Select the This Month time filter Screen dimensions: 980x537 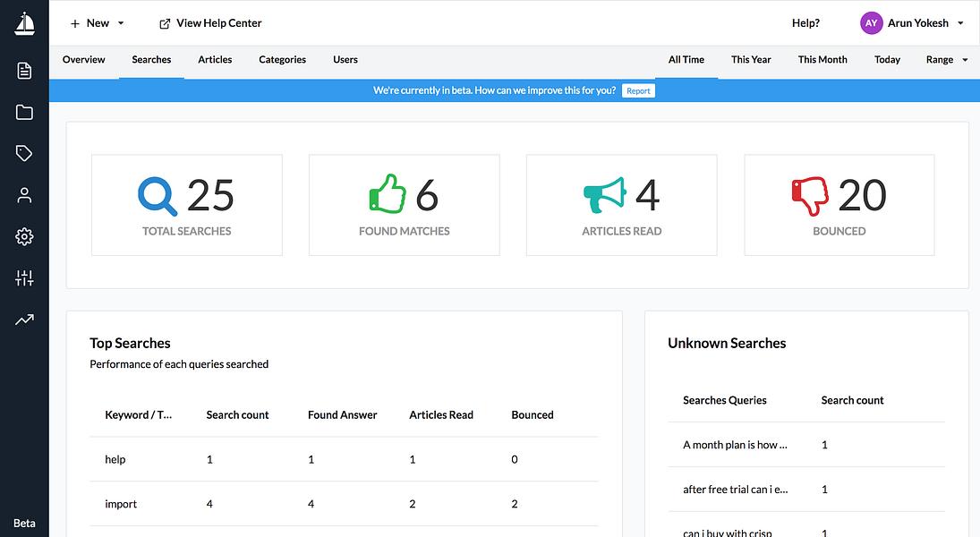(x=822, y=59)
